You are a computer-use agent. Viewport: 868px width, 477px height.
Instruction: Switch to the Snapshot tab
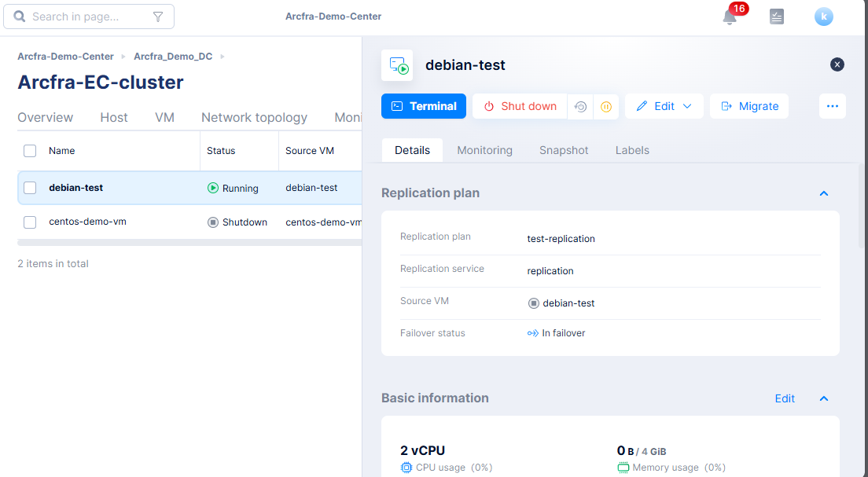click(x=564, y=150)
